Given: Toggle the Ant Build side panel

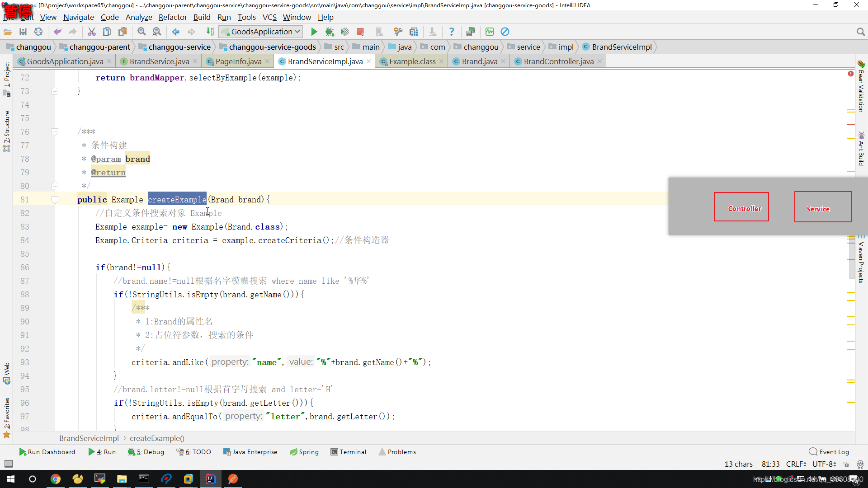Looking at the screenshot, I should coord(861,149).
